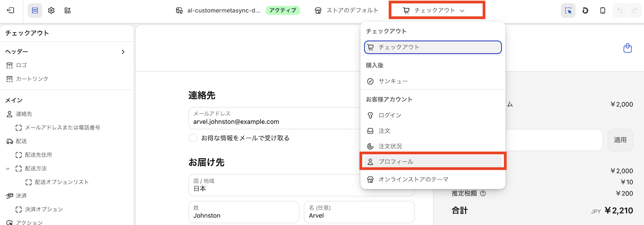
Task: Click the al-customermetasync theme name
Action: (x=224, y=10)
